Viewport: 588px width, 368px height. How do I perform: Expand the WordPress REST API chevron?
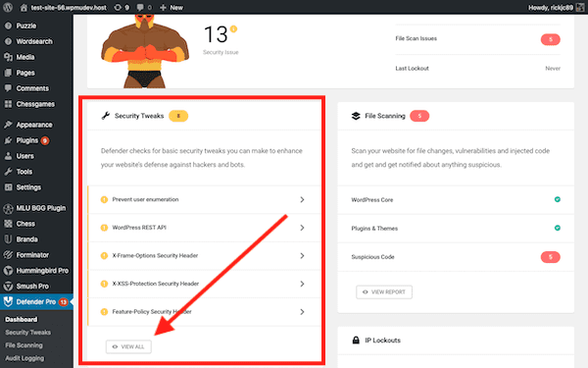(x=302, y=228)
